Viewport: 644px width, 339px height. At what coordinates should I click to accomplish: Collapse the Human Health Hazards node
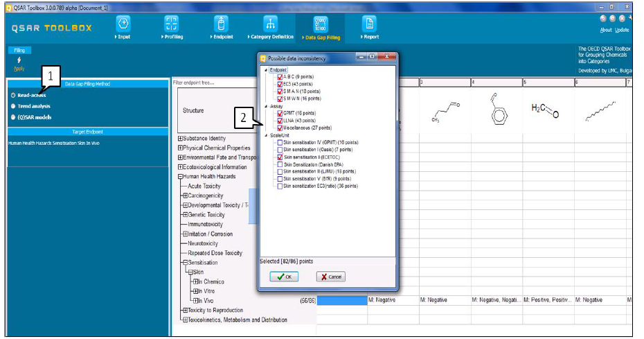point(180,177)
